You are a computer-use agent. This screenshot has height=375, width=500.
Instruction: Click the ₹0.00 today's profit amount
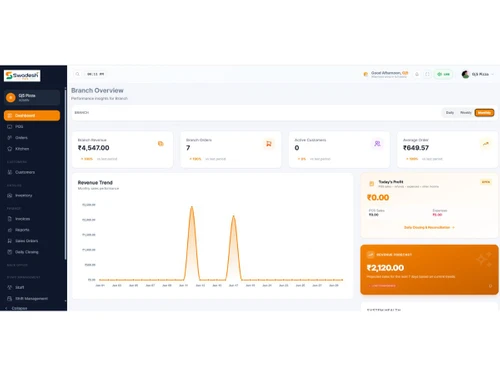[x=378, y=198]
